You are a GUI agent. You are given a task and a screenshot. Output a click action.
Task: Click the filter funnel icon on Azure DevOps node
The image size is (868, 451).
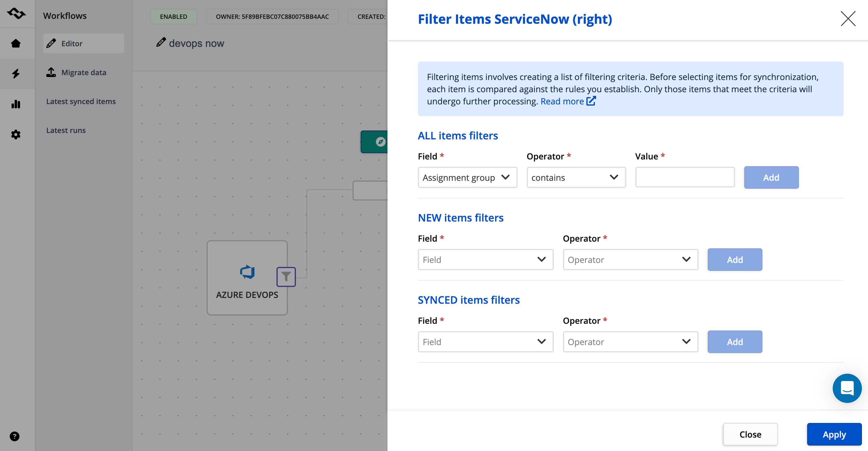tap(286, 277)
